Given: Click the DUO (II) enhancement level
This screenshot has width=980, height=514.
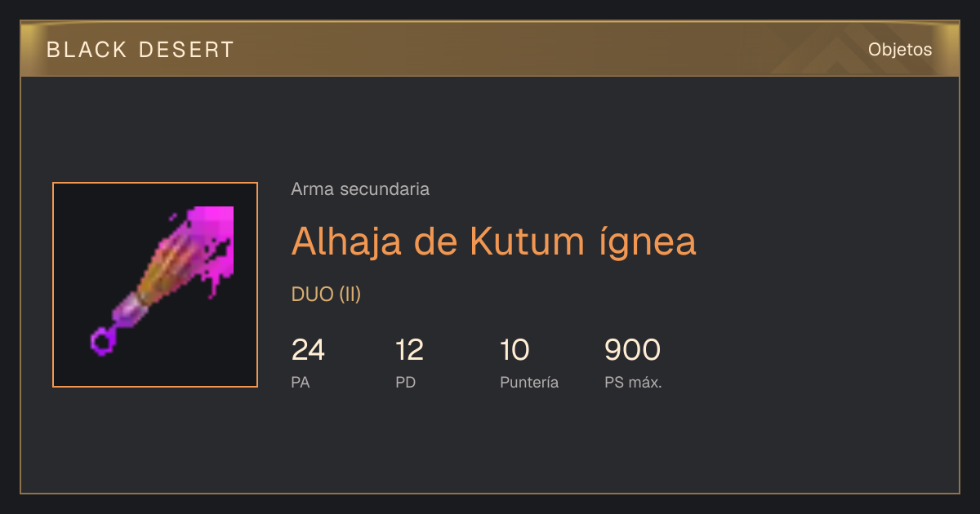Looking at the screenshot, I should click(x=326, y=295).
